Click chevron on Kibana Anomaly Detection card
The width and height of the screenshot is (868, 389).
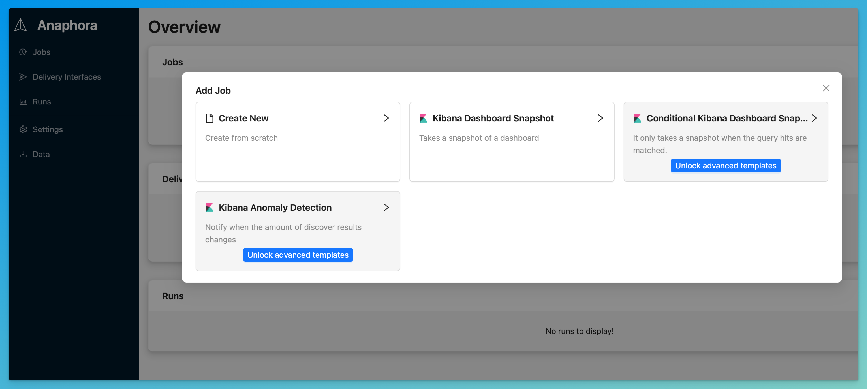386,207
